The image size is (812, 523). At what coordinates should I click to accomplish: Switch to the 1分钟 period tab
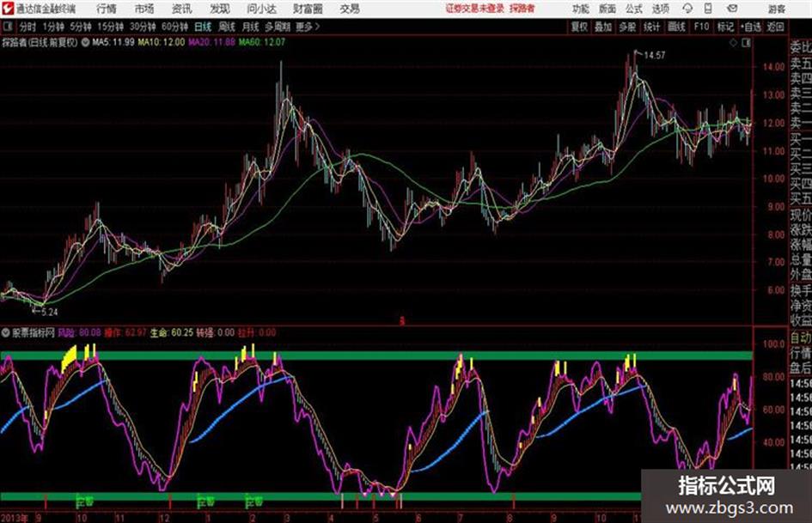53,27
